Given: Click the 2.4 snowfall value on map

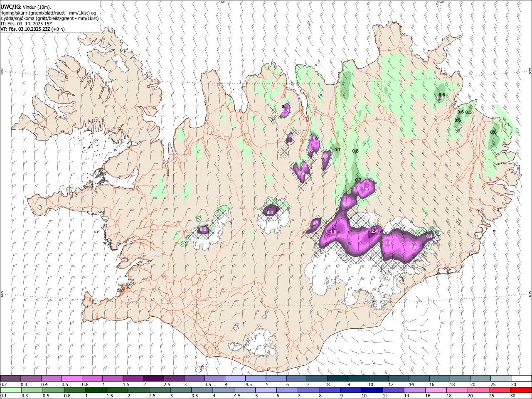Looking at the screenshot, I should click(374, 231).
